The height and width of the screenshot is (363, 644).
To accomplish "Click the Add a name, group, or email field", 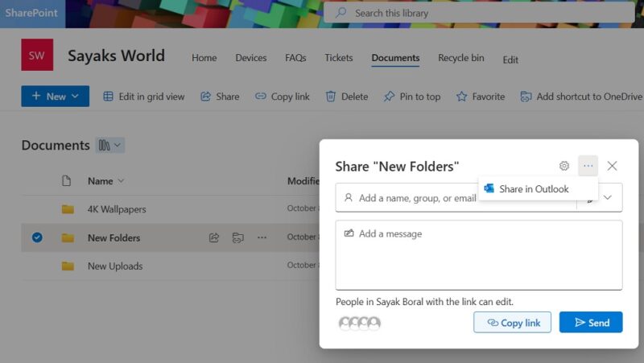I will point(456,198).
